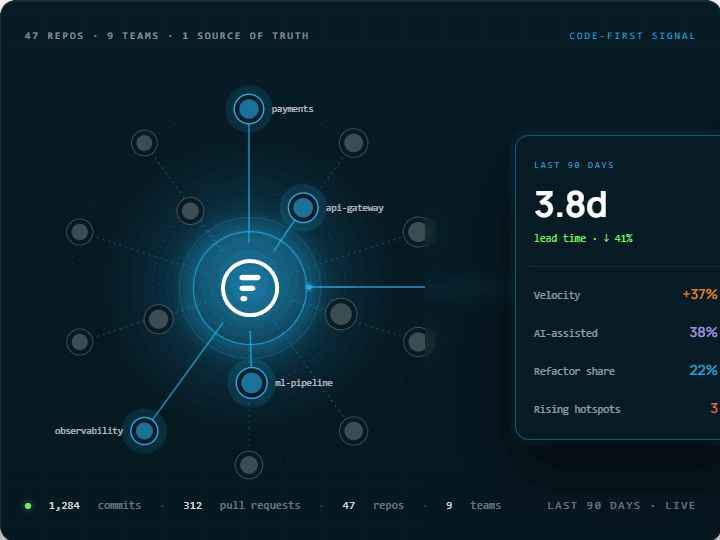Image resolution: width=720 pixels, height=540 pixels.
Task: Click the green live status dot
Action: coord(28,506)
